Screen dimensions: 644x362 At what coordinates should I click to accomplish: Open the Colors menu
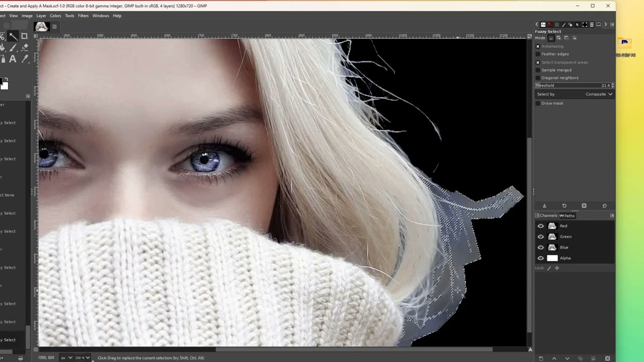pos(55,16)
